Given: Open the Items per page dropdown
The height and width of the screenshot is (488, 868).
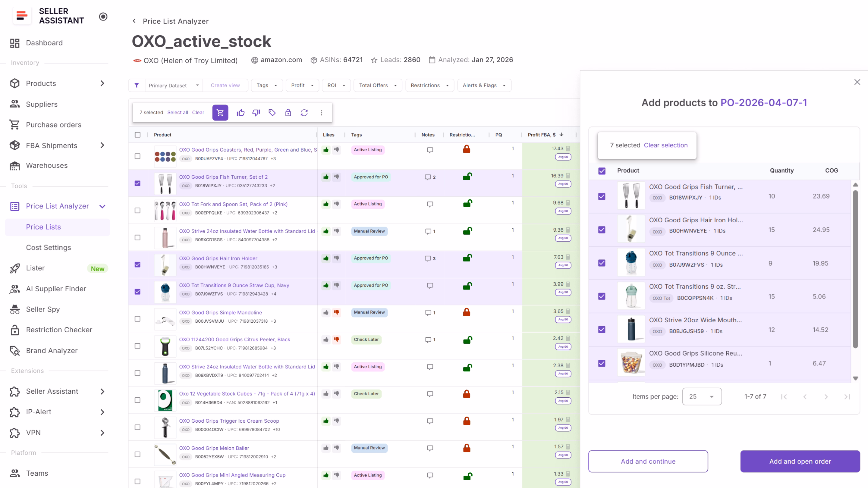Looking at the screenshot, I should click(x=702, y=396).
